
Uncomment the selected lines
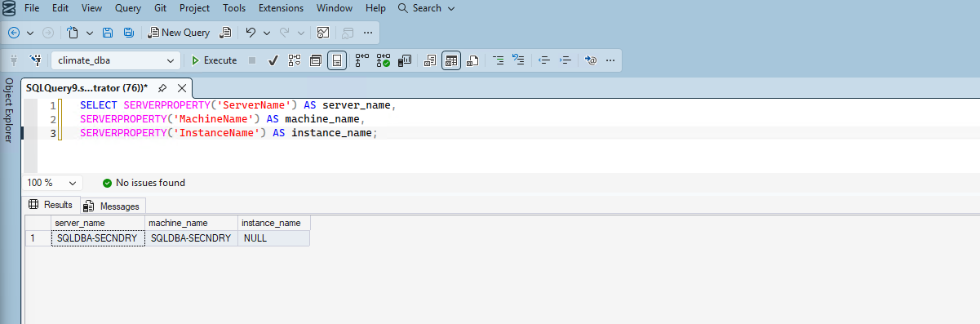pyautogui.click(x=518, y=60)
